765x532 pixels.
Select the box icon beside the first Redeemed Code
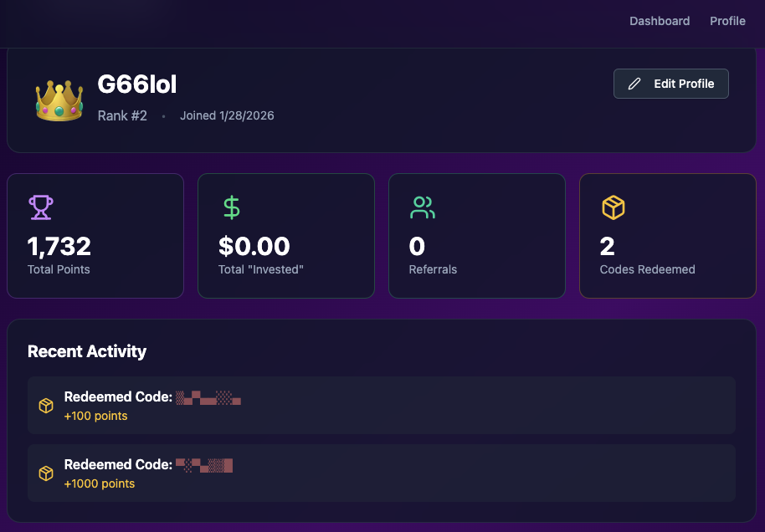pyautogui.click(x=46, y=405)
